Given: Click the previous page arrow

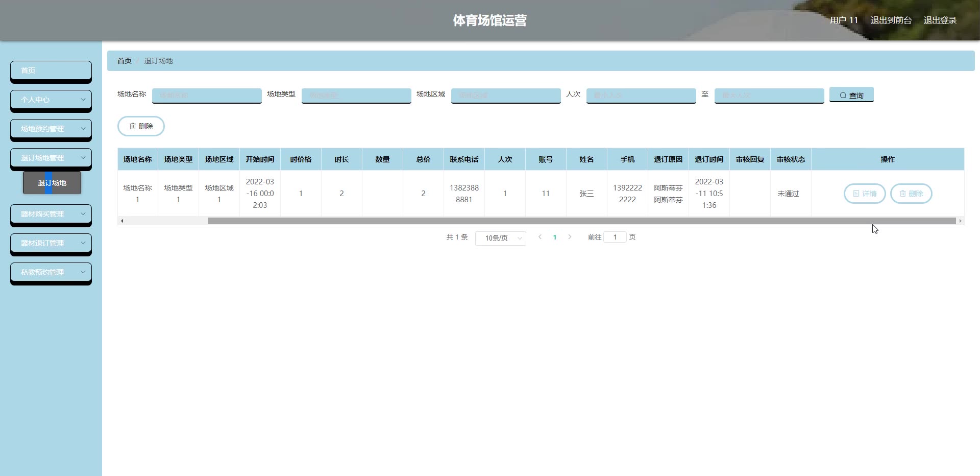Looking at the screenshot, I should tap(540, 237).
